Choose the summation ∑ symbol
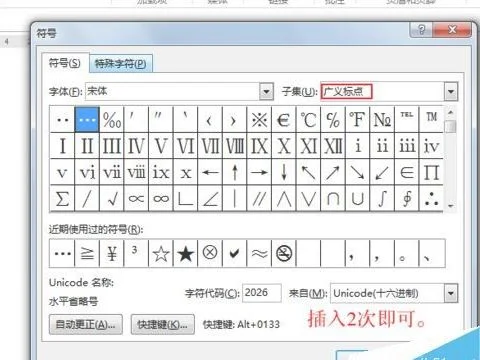Viewport: 480px width, 360px height. [62, 198]
